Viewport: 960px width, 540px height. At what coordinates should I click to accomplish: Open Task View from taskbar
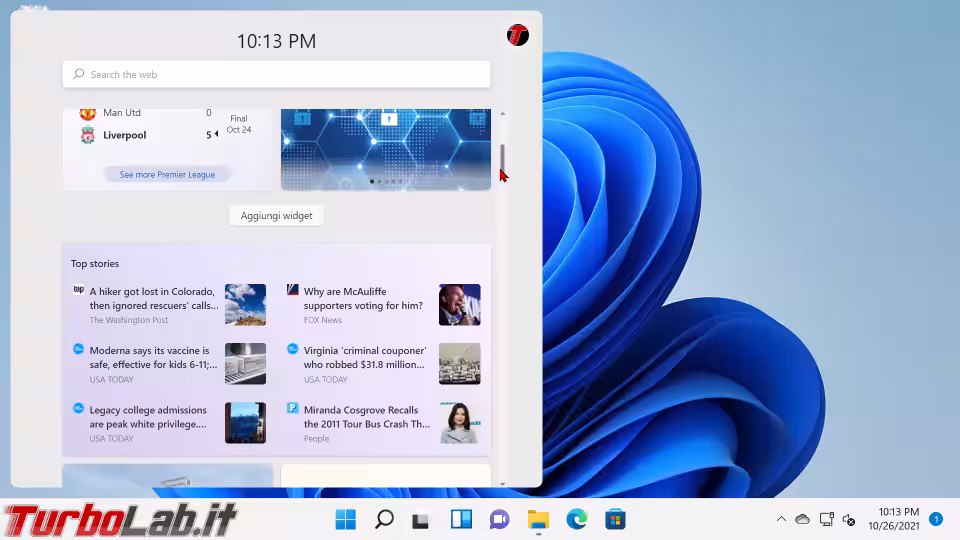422,519
